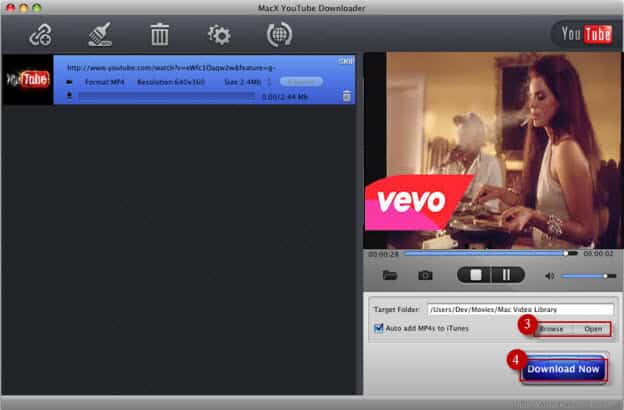Open settings with the gear icon
The width and height of the screenshot is (624, 410).
pyautogui.click(x=219, y=35)
